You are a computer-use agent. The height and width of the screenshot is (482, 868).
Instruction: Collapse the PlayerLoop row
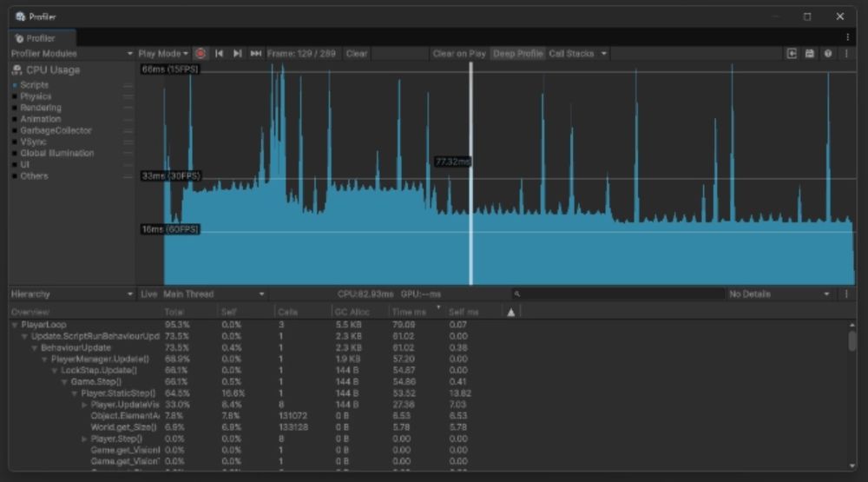[x=15, y=325]
